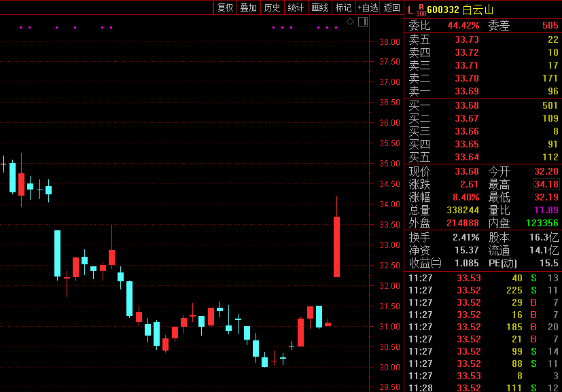Open the 标记 mark menu
This screenshot has height=392, width=562.
coord(343,7)
